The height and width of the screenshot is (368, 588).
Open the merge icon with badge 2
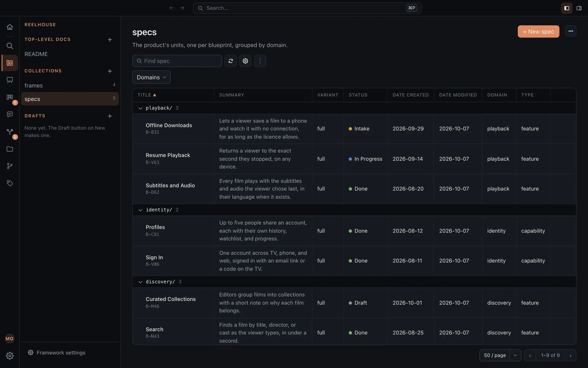(x=10, y=132)
